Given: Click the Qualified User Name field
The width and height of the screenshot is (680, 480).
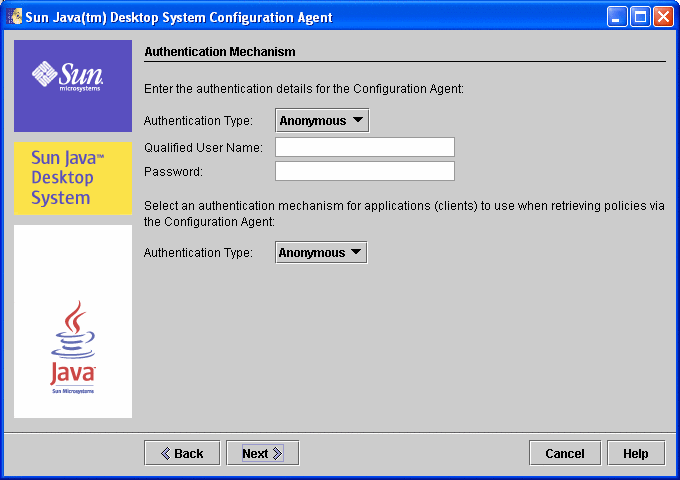Looking at the screenshot, I should pos(365,147).
